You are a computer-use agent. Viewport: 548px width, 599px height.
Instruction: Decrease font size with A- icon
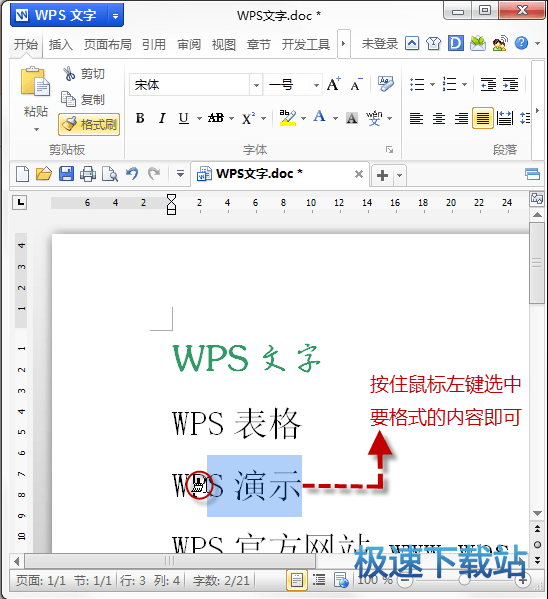coord(357,84)
